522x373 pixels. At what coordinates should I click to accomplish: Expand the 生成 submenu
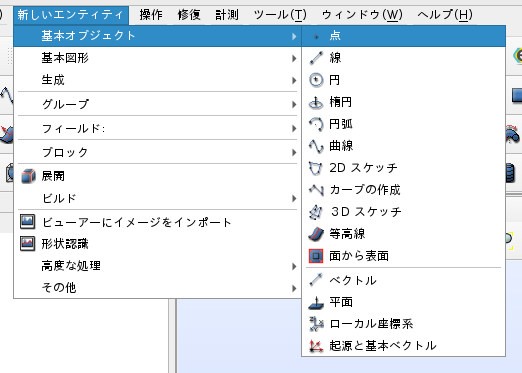tap(158, 80)
